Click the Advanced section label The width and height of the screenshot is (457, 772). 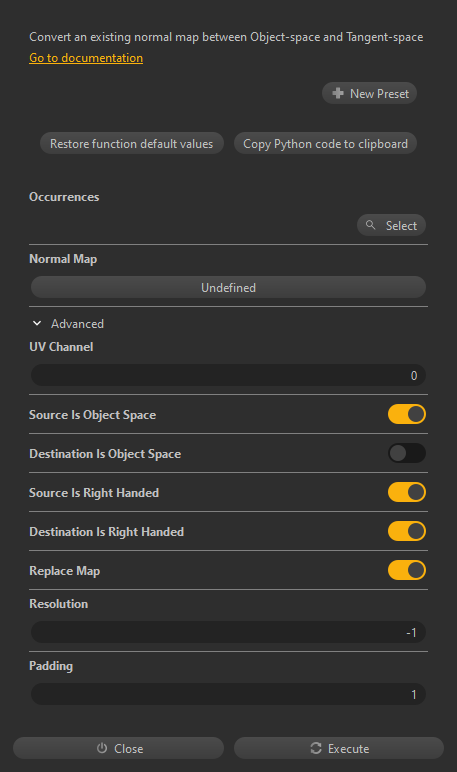point(77,323)
